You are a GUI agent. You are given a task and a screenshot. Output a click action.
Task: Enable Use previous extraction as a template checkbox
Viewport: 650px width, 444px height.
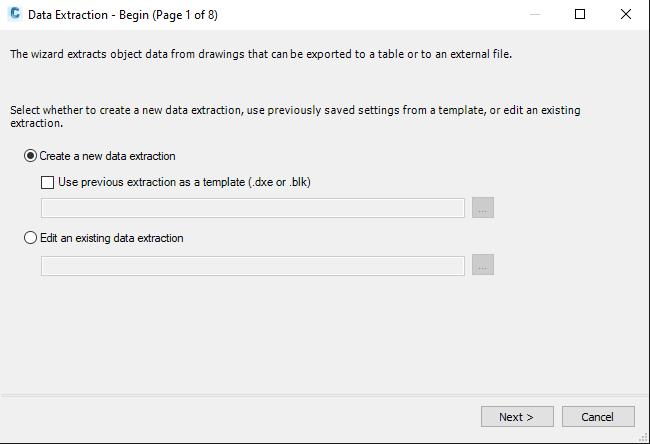pyautogui.click(x=47, y=182)
